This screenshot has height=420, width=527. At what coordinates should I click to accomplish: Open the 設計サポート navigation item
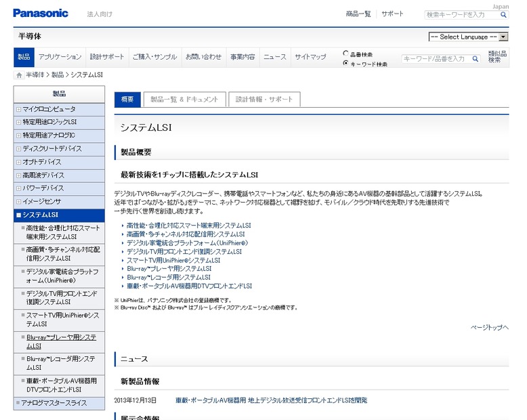point(107,57)
